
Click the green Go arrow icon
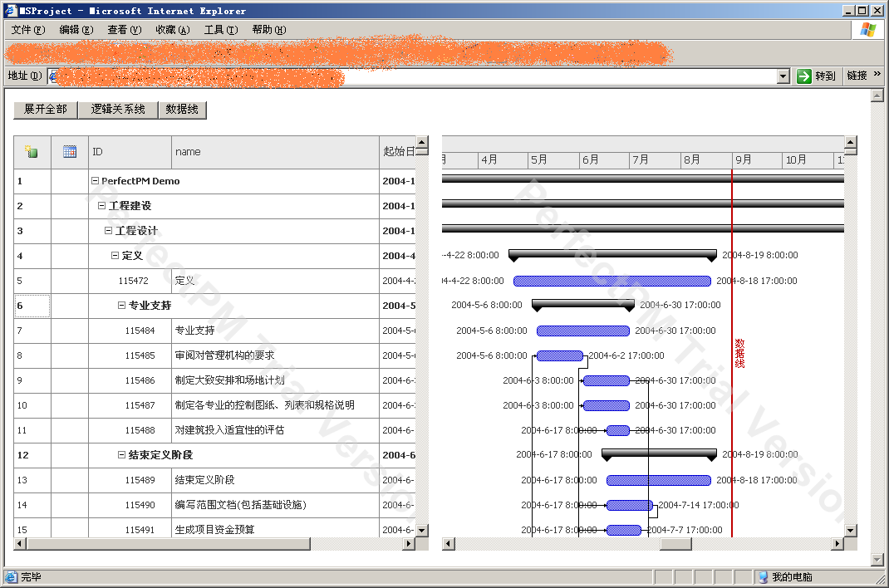click(803, 76)
